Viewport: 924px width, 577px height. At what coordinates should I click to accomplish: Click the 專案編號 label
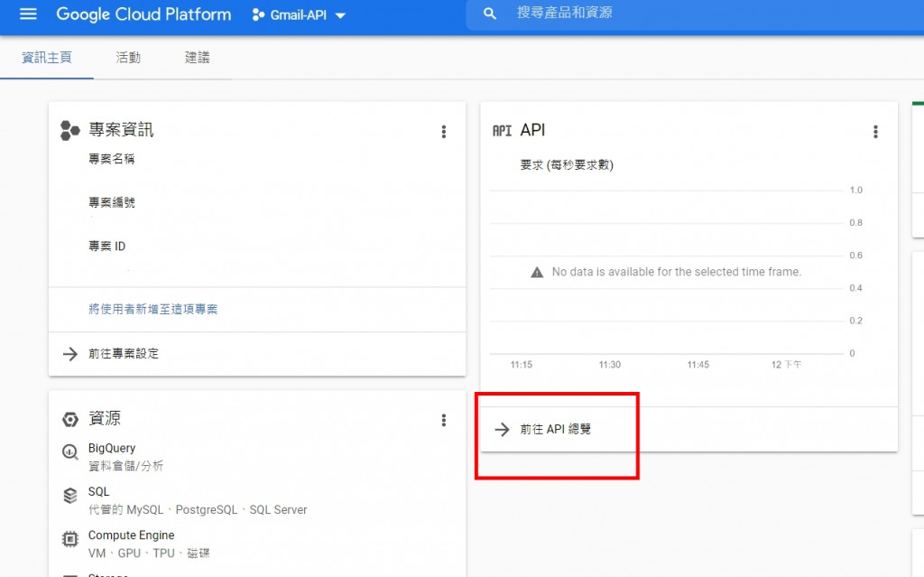click(x=111, y=202)
